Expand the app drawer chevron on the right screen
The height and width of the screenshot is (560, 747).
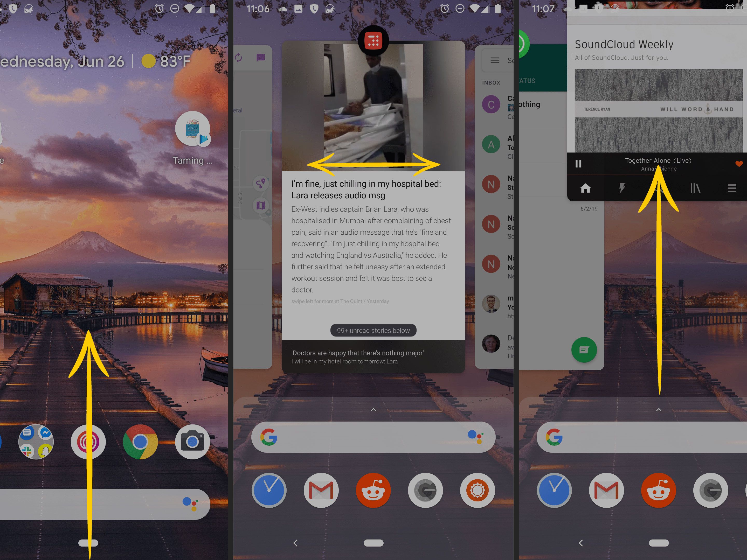[x=659, y=410]
